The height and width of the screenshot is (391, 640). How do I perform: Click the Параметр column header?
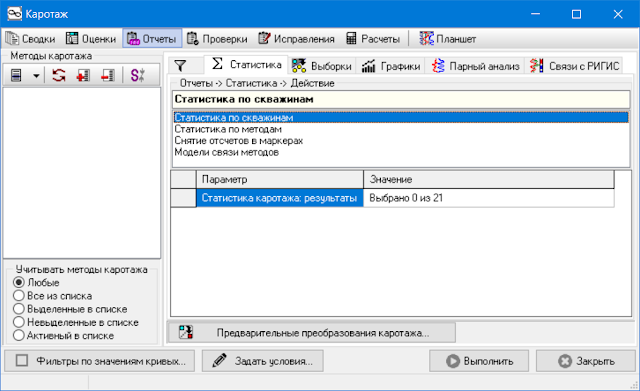tap(280, 180)
